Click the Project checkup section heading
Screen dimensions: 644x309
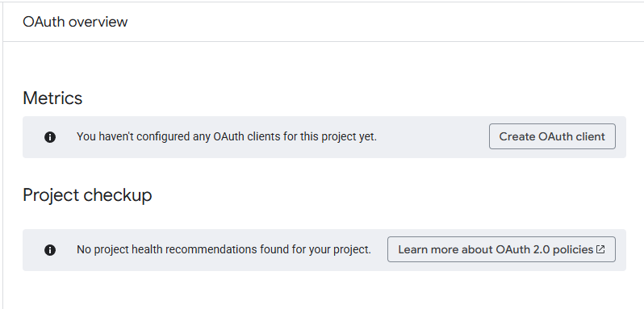tap(87, 195)
